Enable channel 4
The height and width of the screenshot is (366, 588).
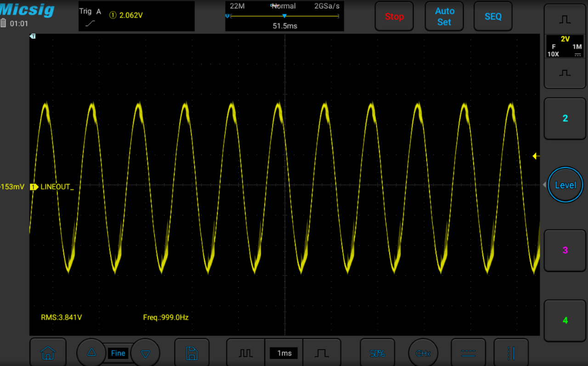565,320
